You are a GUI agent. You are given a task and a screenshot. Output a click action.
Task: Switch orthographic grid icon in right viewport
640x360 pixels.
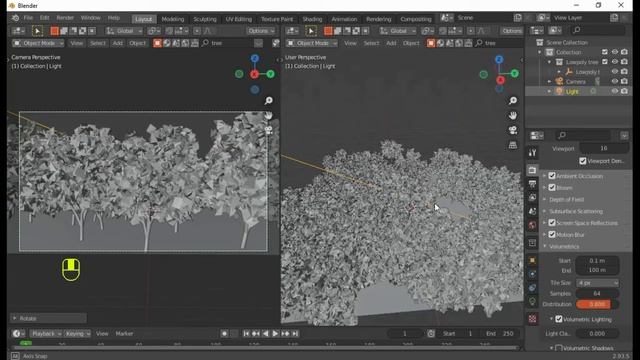tap(513, 145)
